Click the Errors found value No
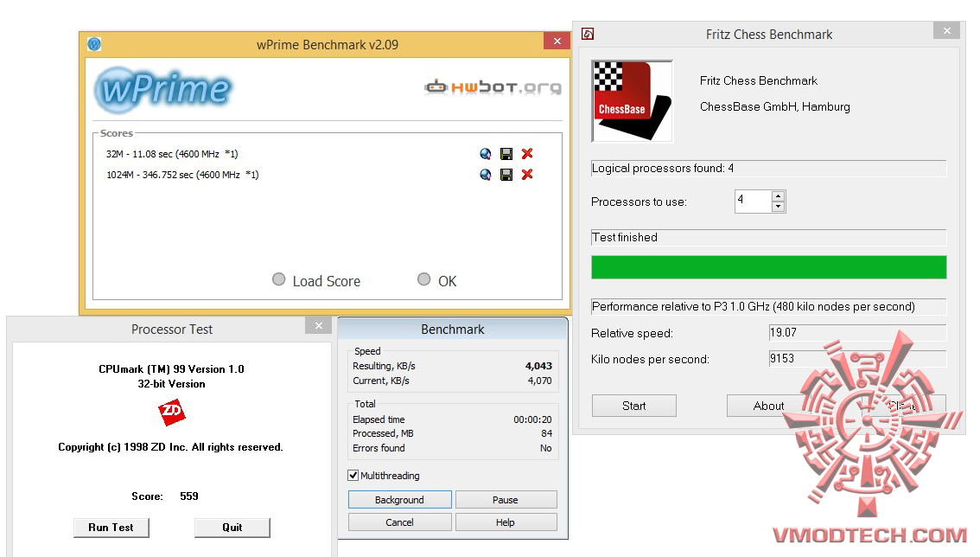The width and height of the screenshot is (980, 557). [x=545, y=448]
